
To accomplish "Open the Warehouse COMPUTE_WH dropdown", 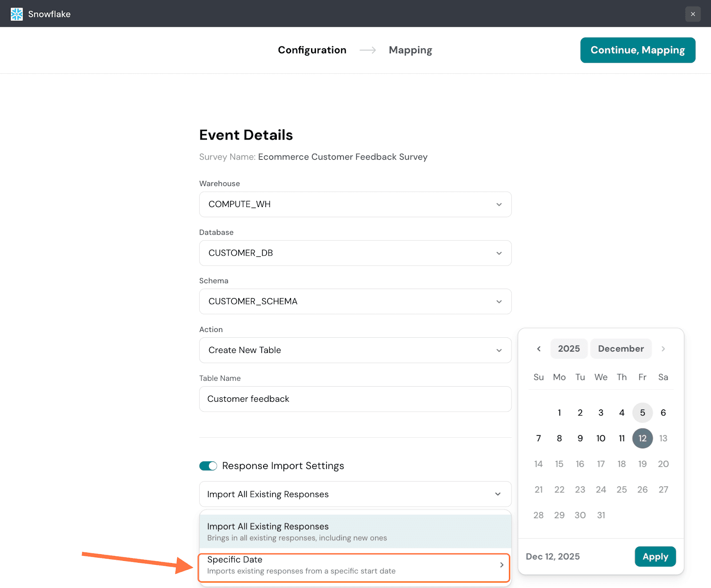I will pos(355,204).
